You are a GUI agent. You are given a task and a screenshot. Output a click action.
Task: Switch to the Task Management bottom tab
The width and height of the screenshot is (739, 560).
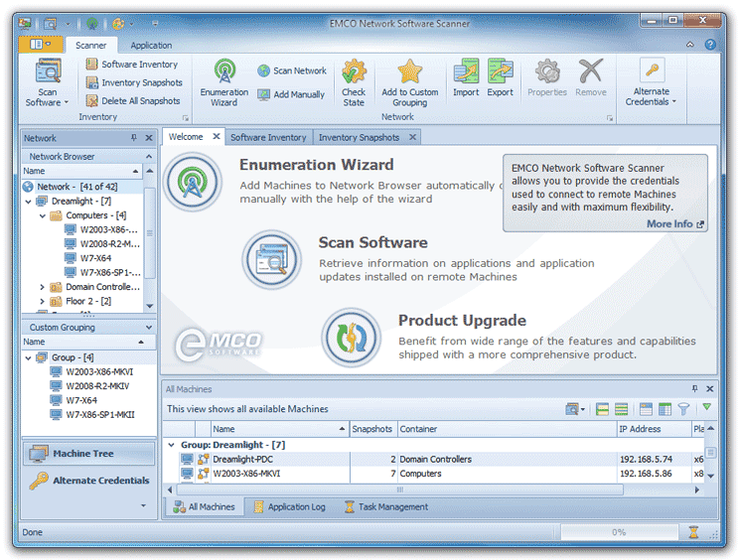click(x=386, y=506)
